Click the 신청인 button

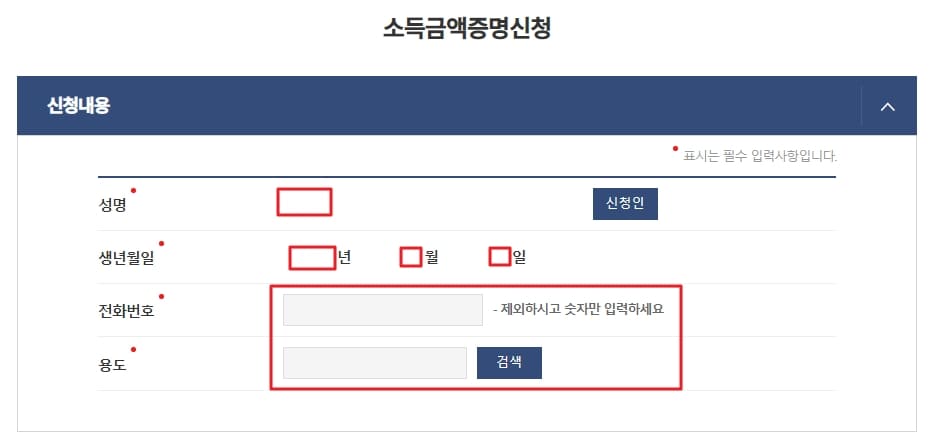(625, 204)
